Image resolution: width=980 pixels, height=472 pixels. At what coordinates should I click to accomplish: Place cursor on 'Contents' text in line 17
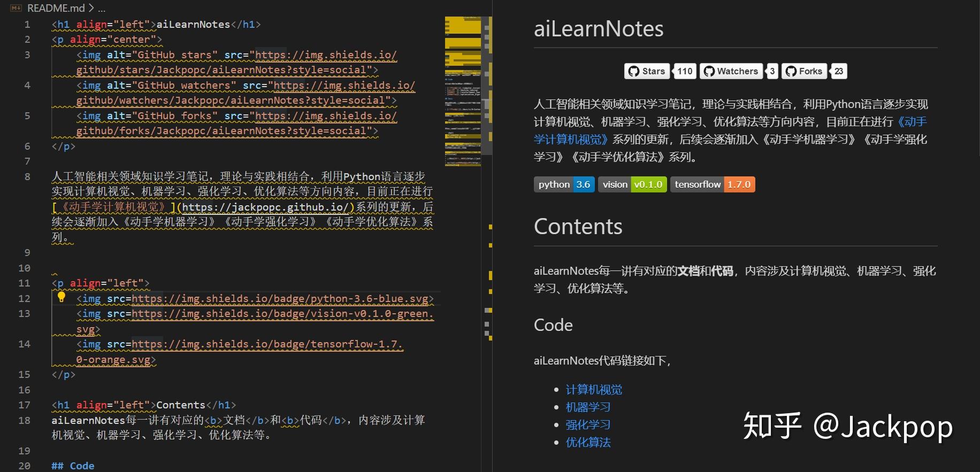(x=181, y=405)
